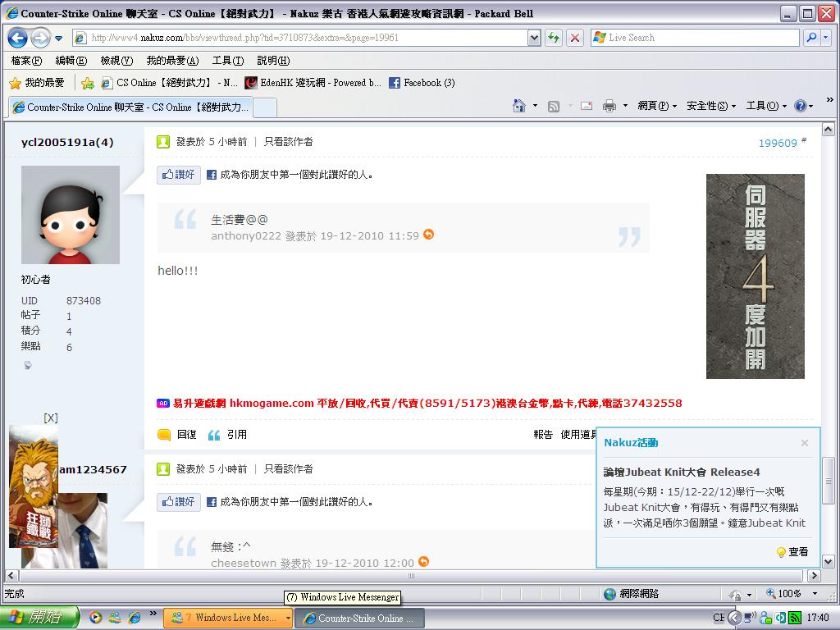
Task: Click the 引用 quote link in first post
Action: [x=228, y=435]
